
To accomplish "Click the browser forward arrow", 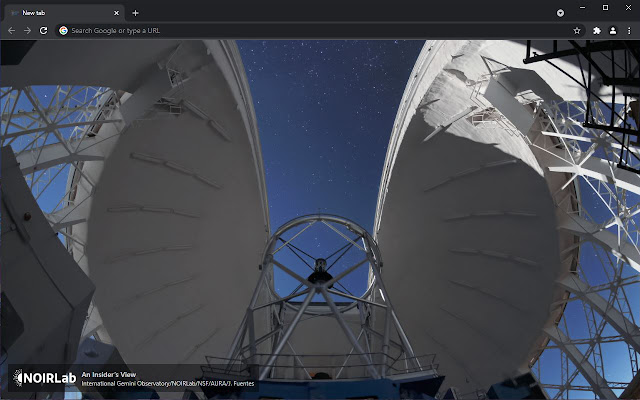I will click(x=27, y=31).
